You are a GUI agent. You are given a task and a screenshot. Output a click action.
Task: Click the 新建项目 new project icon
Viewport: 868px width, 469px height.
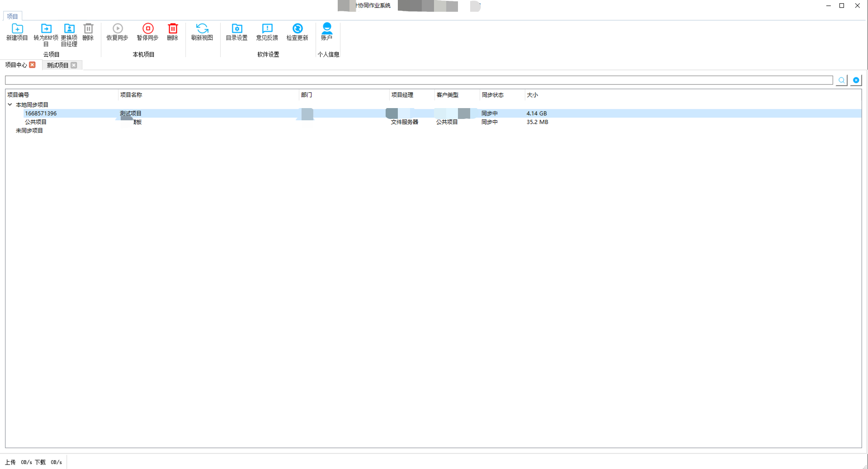point(17,28)
